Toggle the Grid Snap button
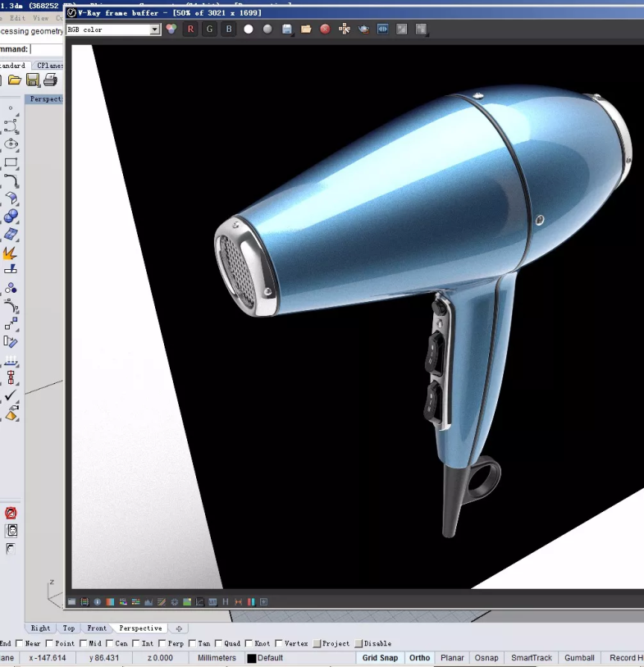 click(x=380, y=658)
